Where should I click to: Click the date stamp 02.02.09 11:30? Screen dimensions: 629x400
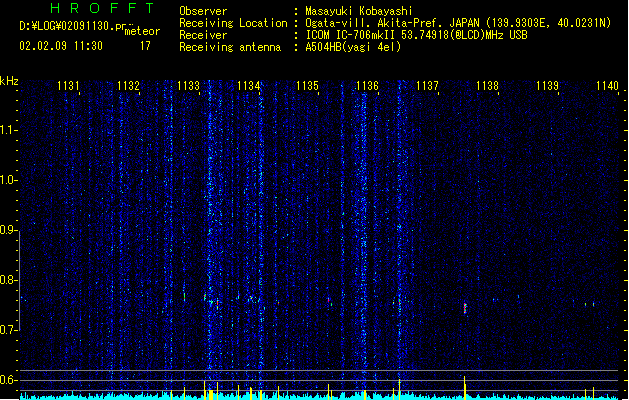click(x=61, y=46)
